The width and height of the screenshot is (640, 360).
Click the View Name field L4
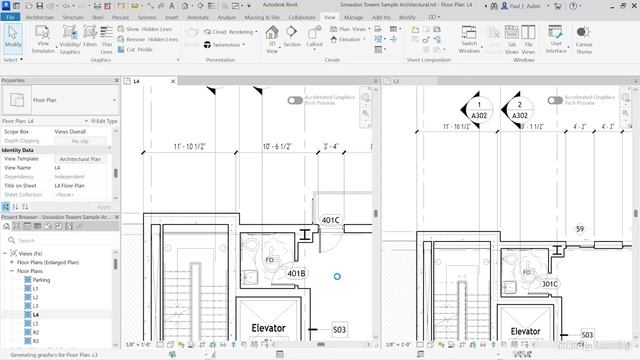[82, 168]
